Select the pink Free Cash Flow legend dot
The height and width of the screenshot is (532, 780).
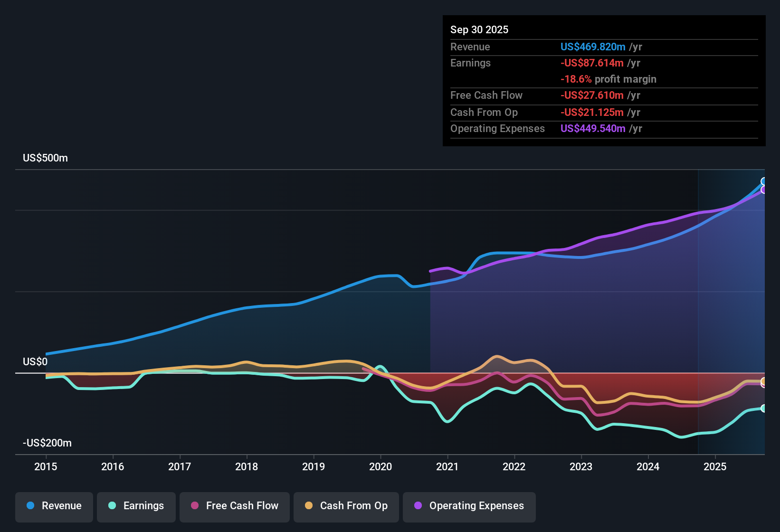[193, 506]
